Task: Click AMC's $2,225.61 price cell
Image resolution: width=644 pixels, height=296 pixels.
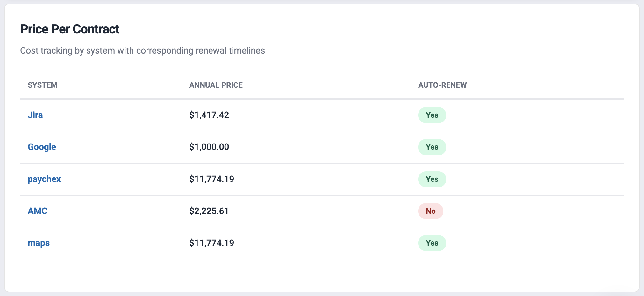Action: pyautogui.click(x=209, y=211)
